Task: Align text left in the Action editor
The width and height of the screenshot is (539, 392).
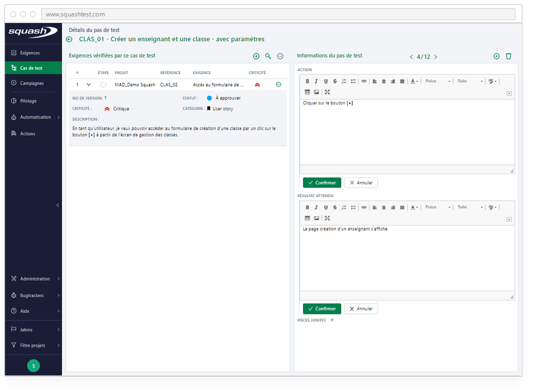Action: coord(375,81)
